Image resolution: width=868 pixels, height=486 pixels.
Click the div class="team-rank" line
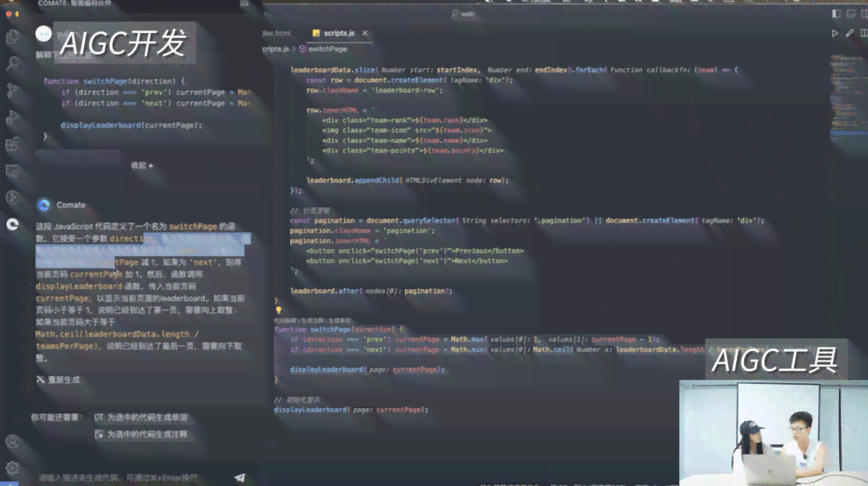click(x=404, y=120)
